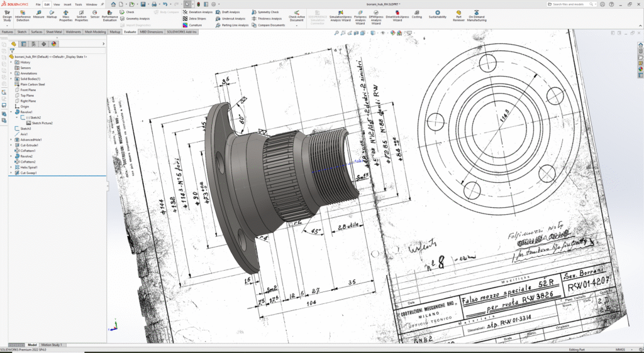Screen dimensions: 644x353
Task: Open Mass Properties
Action: point(65,16)
